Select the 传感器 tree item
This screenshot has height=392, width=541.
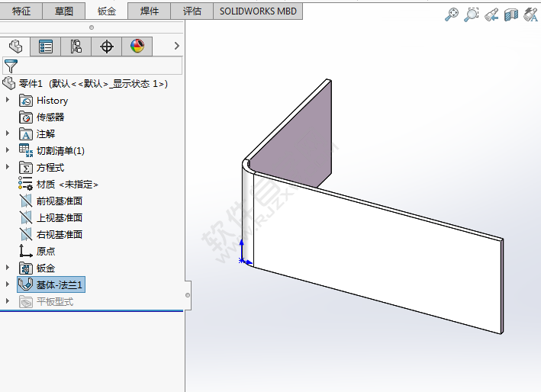click(x=50, y=117)
